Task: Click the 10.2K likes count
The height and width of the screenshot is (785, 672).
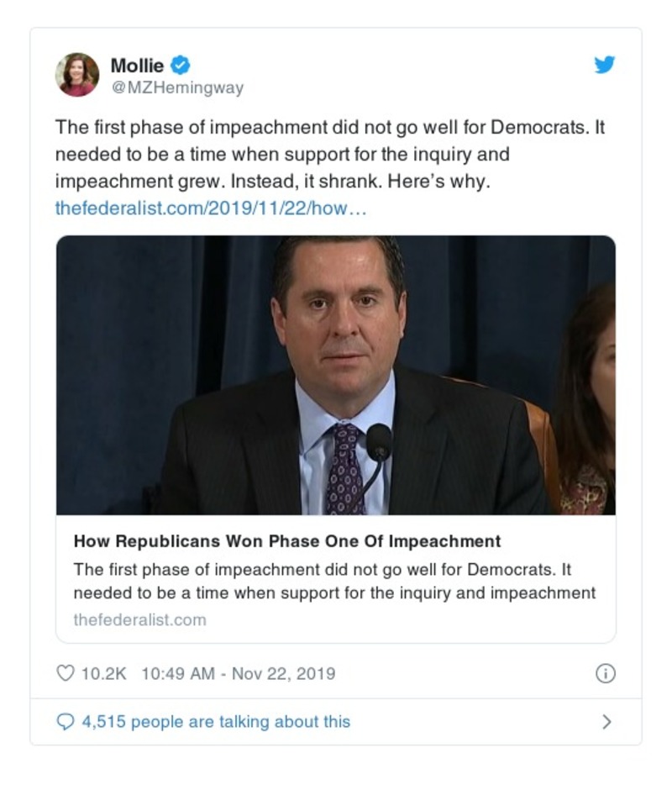Action: click(103, 673)
